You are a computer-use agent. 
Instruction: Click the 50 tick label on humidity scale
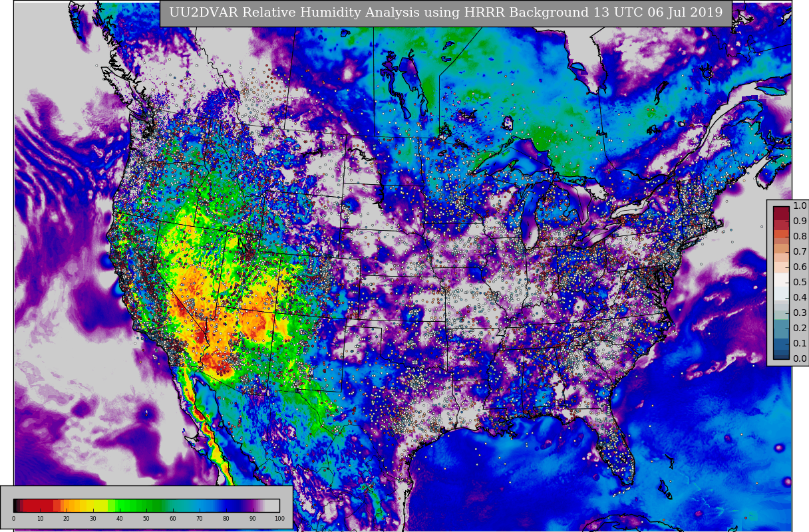coord(146,519)
